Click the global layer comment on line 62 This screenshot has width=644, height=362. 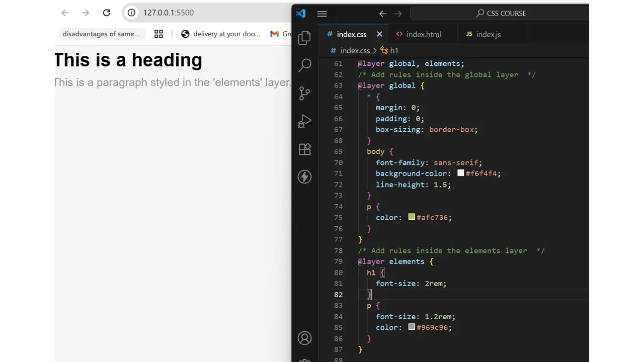pos(447,74)
